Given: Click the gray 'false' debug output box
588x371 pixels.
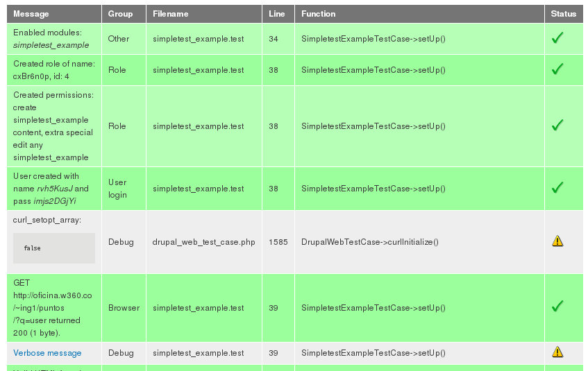Looking at the screenshot, I should pyautogui.click(x=54, y=248).
